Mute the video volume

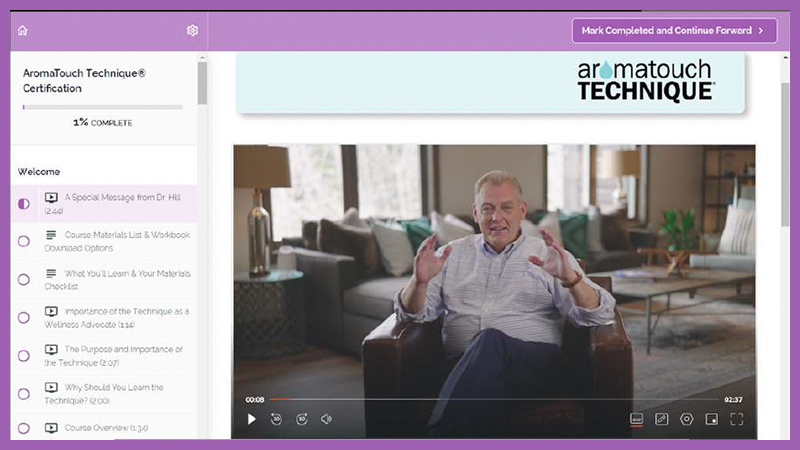point(326,419)
